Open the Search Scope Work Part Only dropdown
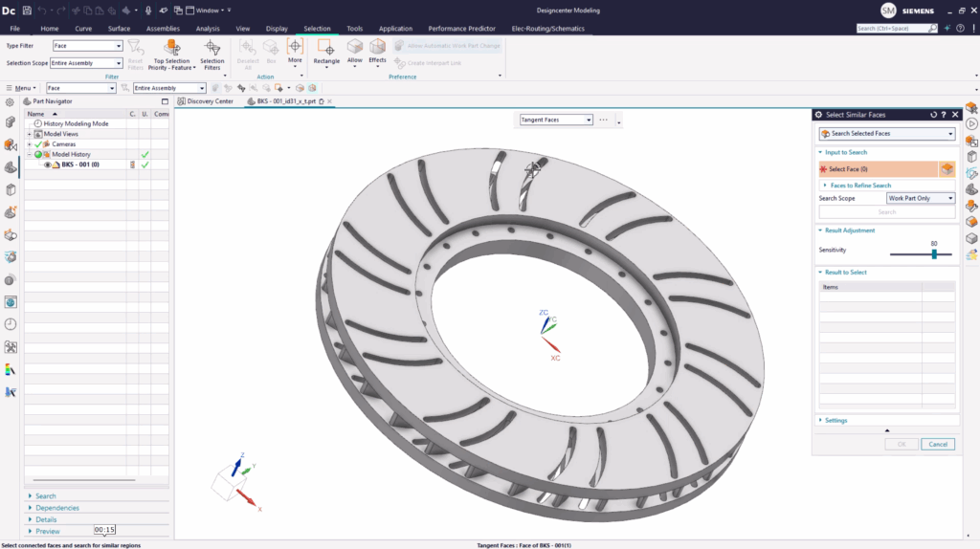 921,198
